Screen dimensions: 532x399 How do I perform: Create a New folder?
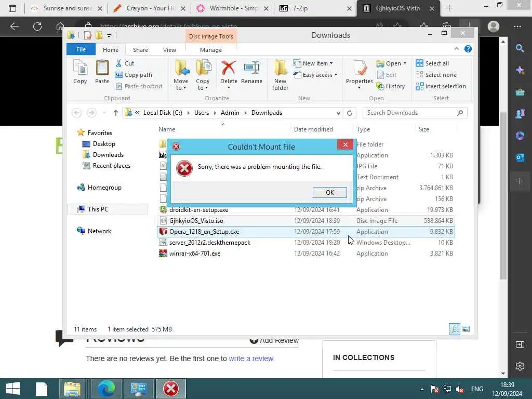click(280, 75)
